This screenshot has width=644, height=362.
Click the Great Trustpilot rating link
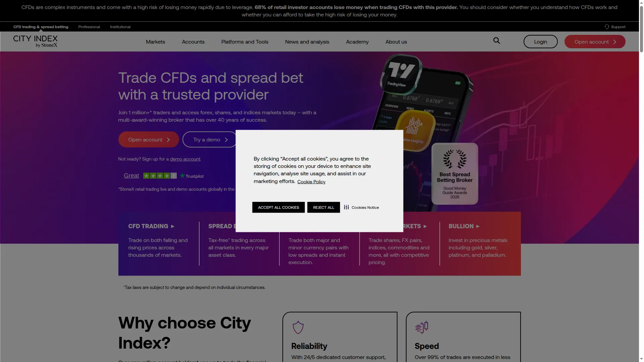point(131,176)
